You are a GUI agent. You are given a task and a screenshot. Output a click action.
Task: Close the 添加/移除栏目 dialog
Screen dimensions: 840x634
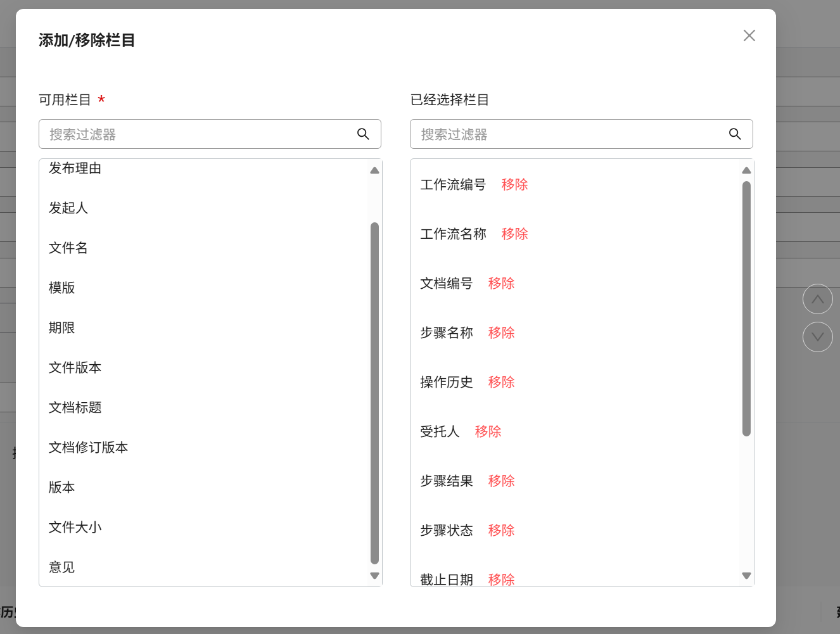(749, 36)
